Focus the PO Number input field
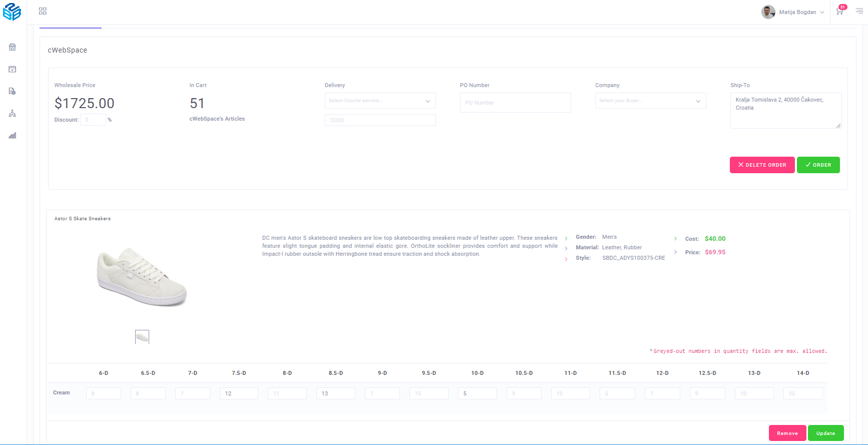Viewport: 868px width, 445px height. (x=515, y=103)
